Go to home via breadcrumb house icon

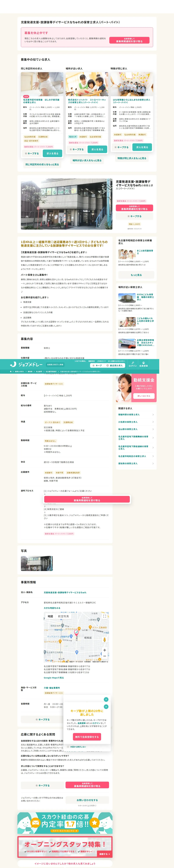pos(11,371)
